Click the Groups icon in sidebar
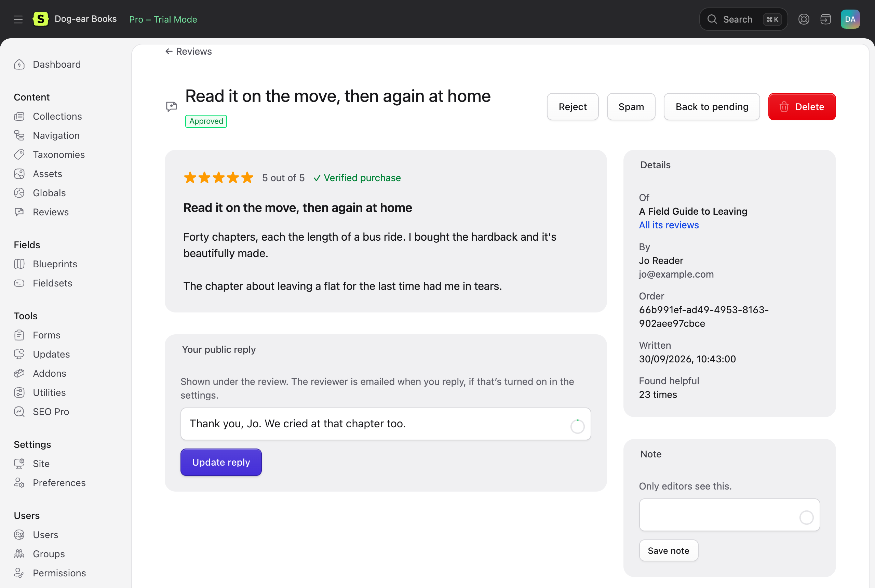875x588 pixels. [19, 554]
